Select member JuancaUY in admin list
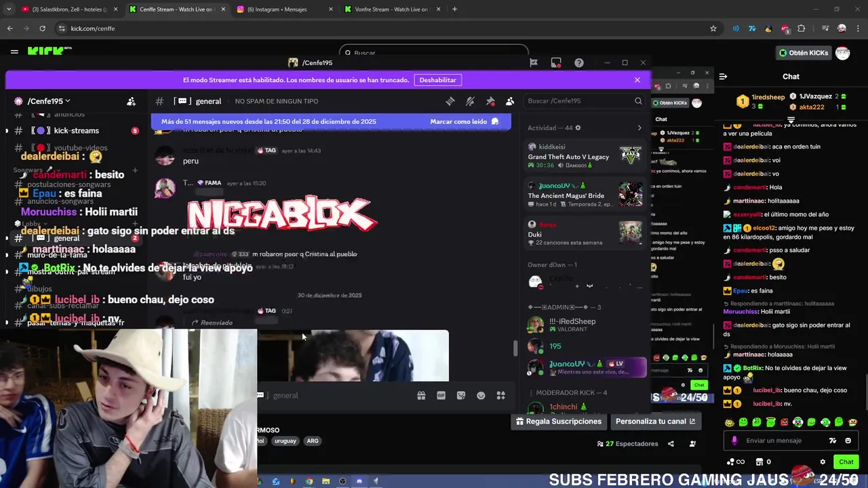The width and height of the screenshot is (868, 488). click(585, 367)
